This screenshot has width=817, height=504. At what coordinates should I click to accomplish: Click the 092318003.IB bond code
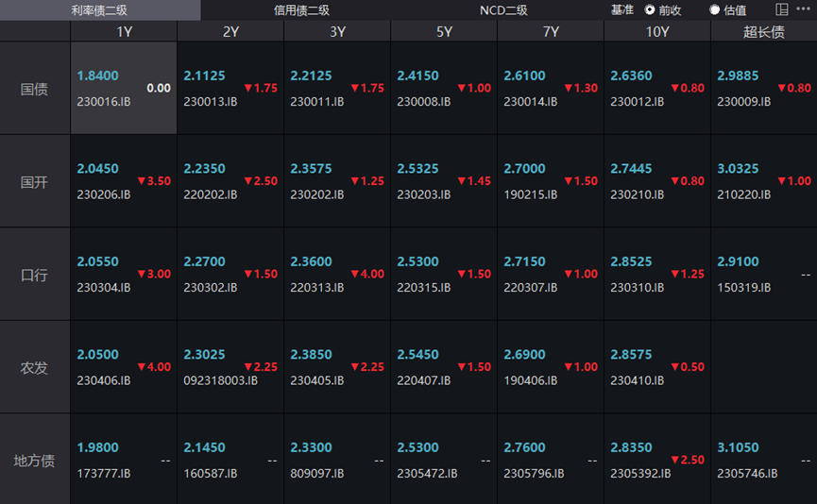pos(216,380)
